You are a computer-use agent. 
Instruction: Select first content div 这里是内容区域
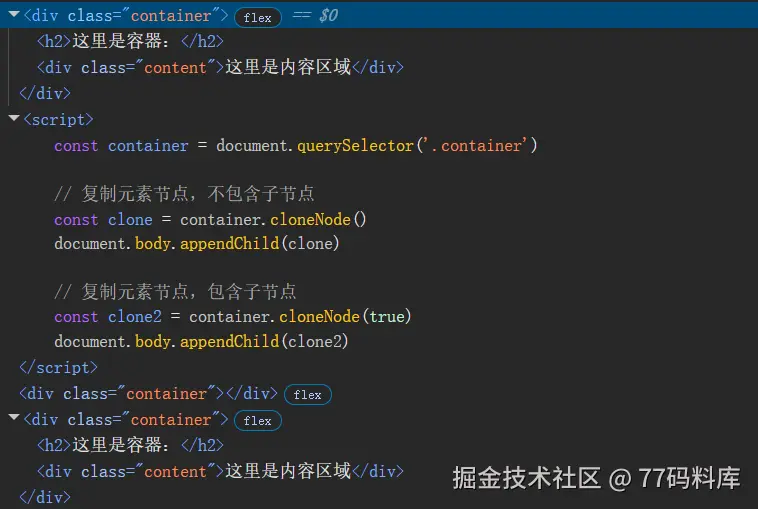pos(220,67)
